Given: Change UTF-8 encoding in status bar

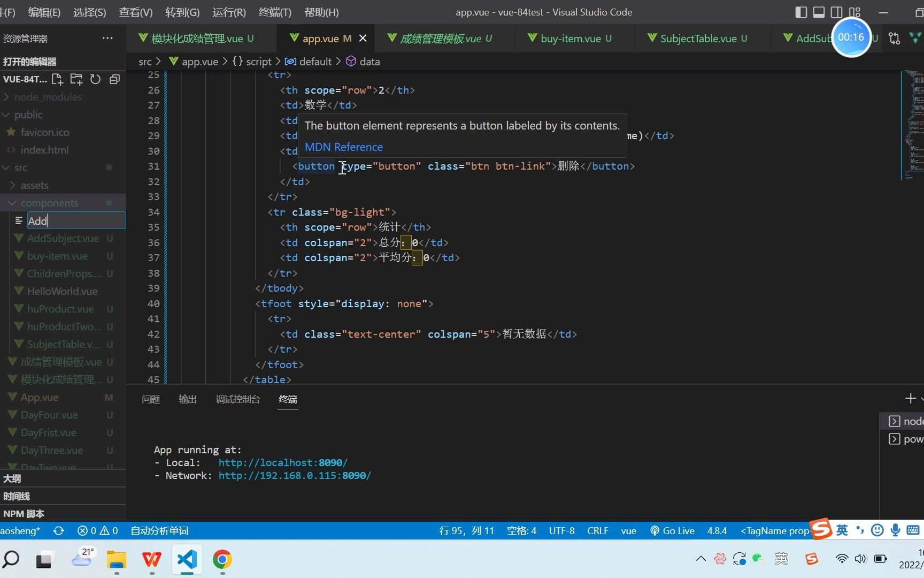Looking at the screenshot, I should coord(561,530).
